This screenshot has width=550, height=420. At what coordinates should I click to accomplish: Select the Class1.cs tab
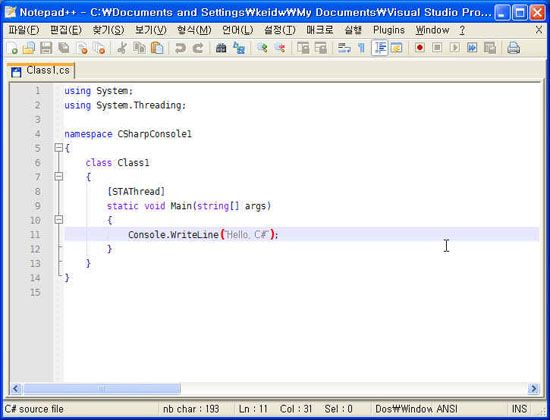(41, 71)
